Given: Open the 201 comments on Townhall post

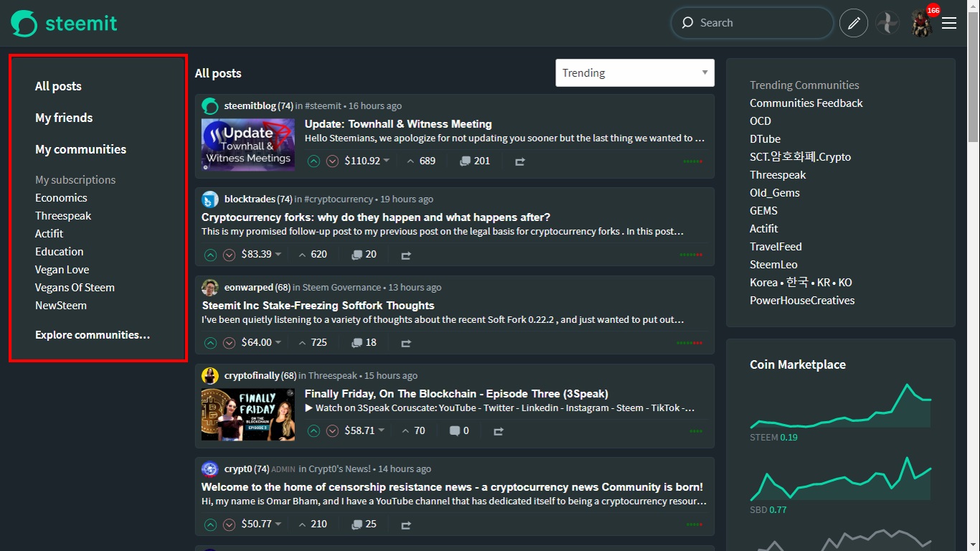Looking at the screenshot, I should [475, 161].
